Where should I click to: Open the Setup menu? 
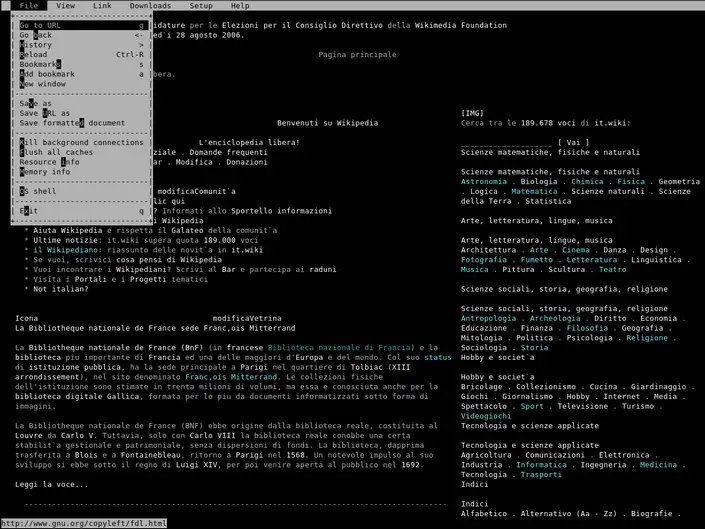click(x=201, y=5)
